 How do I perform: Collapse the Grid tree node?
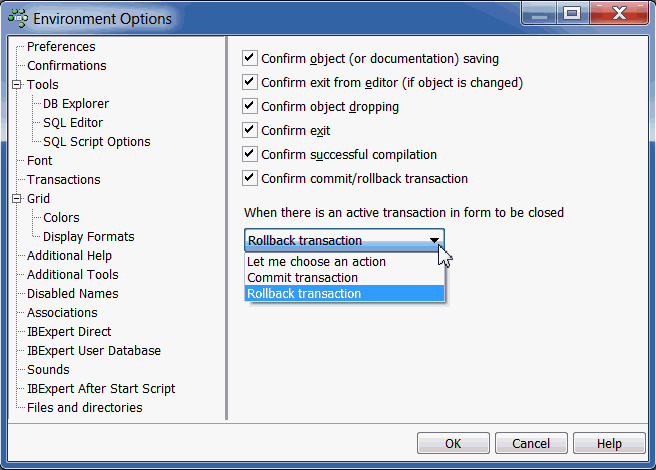coord(16,198)
